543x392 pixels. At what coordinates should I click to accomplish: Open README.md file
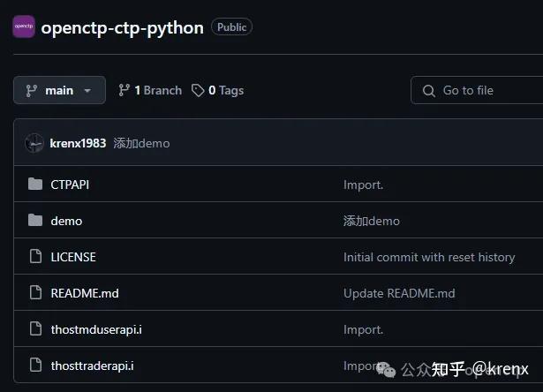pyautogui.click(x=84, y=293)
